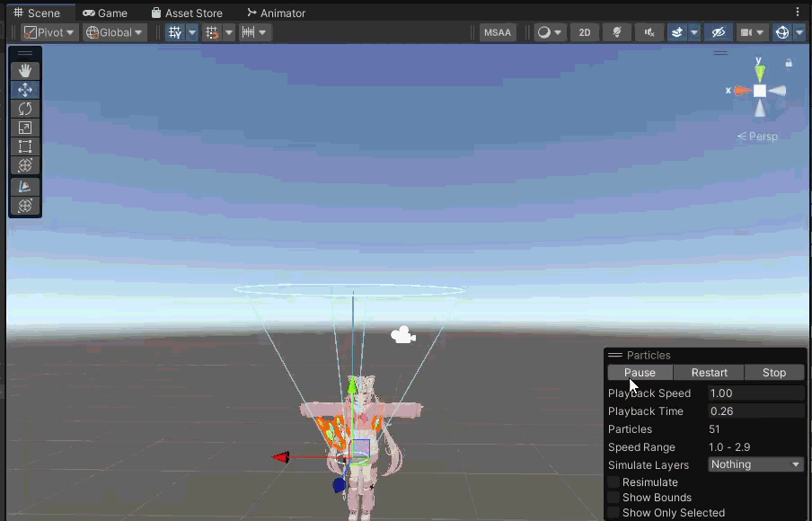Select the Hand view tool

point(25,70)
